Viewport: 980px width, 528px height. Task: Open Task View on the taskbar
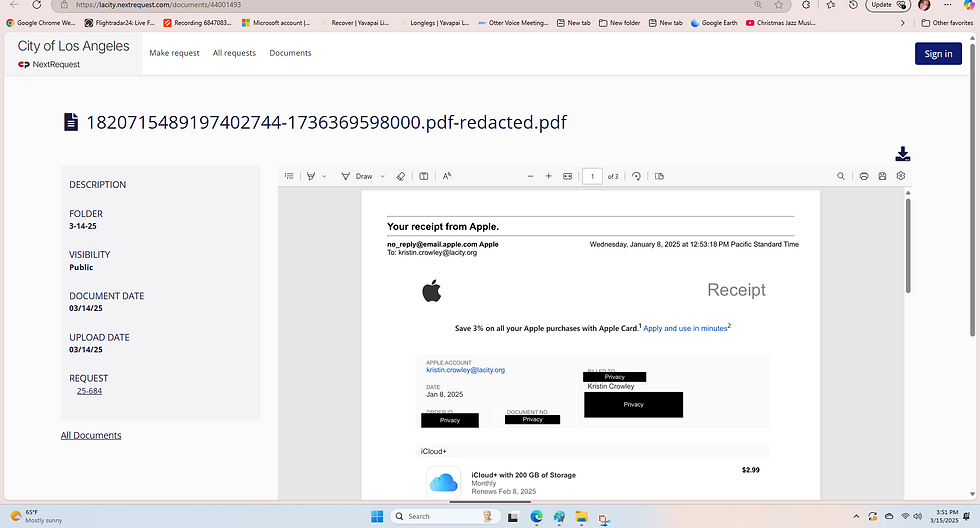(x=513, y=517)
